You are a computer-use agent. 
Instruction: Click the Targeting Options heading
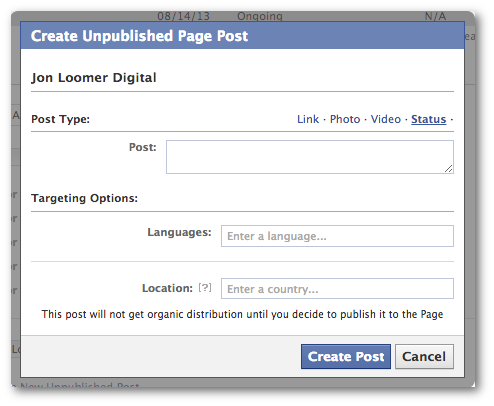click(x=84, y=198)
